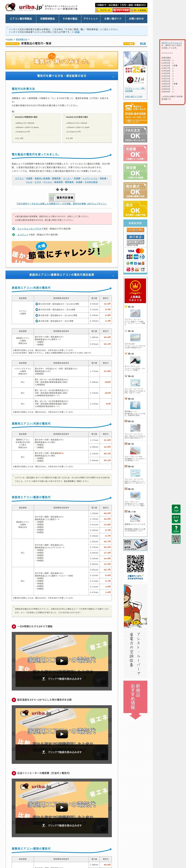Screen dimensions: 186x868
Task: Follow その他の製品 category link
Action: [x=91, y=182]
